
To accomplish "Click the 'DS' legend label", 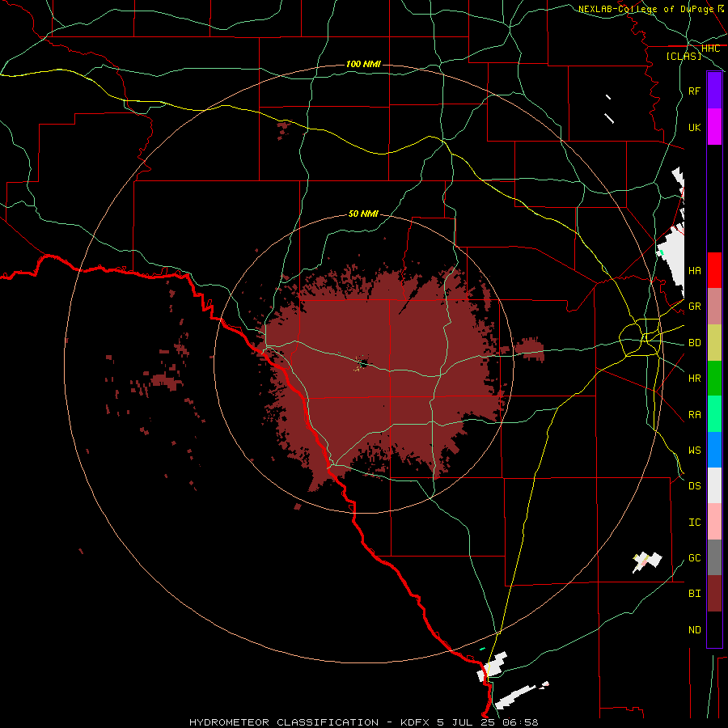I will [x=695, y=486].
